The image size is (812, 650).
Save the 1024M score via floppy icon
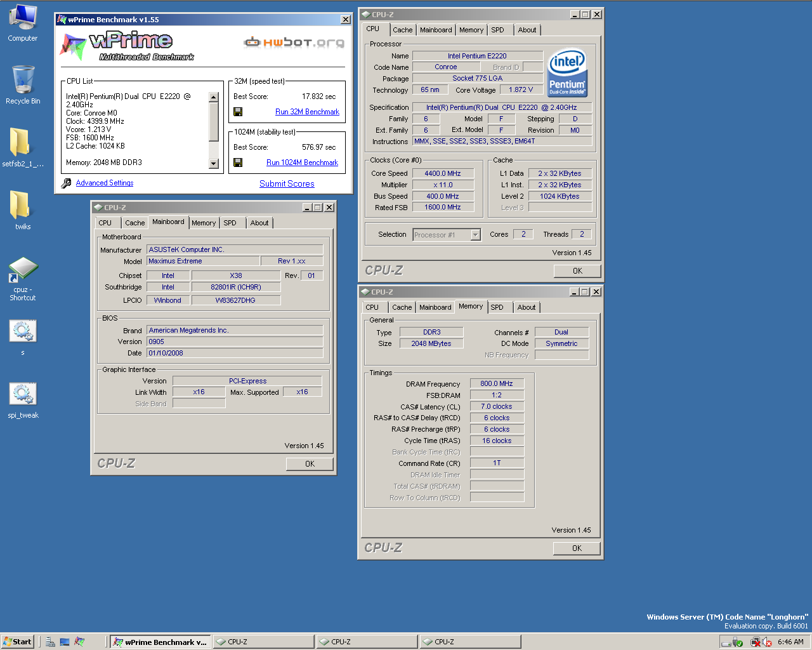click(x=238, y=162)
